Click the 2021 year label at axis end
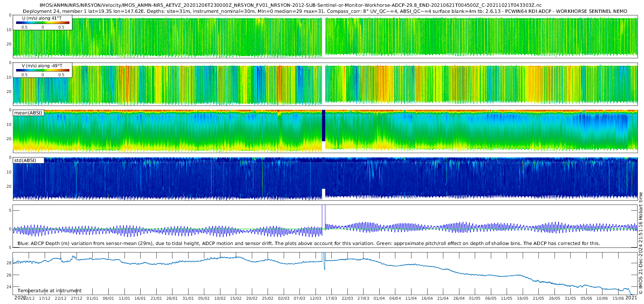Image resolution: width=644 pixels, height=304 pixels. coord(631,298)
